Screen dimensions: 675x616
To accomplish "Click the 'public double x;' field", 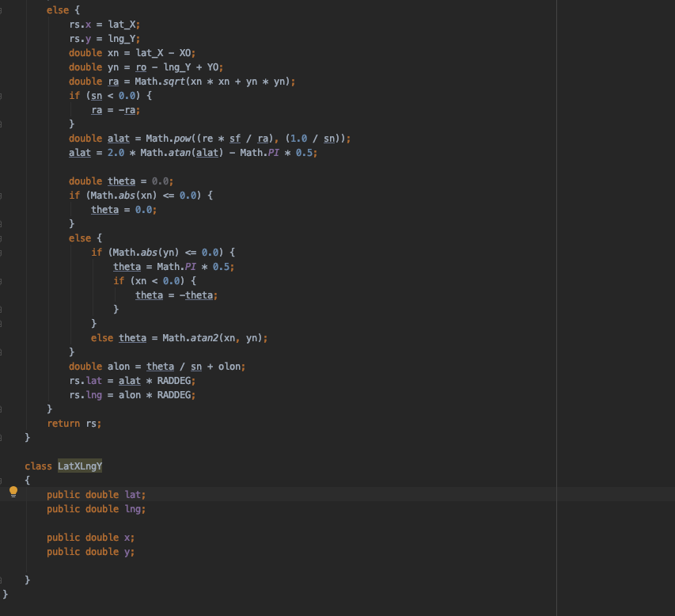I will [91, 537].
